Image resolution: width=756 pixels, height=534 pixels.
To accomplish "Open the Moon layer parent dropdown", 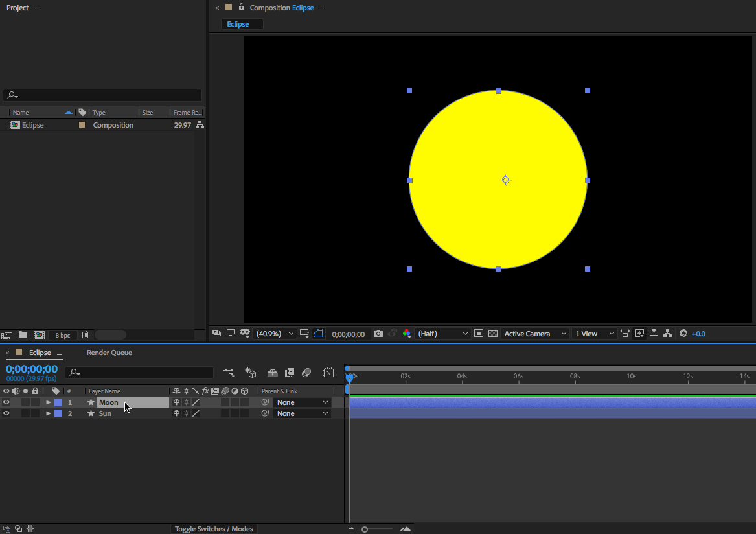I will point(303,402).
